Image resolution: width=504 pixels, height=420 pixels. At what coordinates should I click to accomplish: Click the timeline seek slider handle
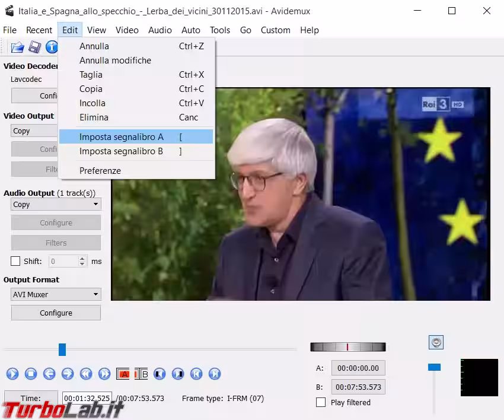click(62, 349)
